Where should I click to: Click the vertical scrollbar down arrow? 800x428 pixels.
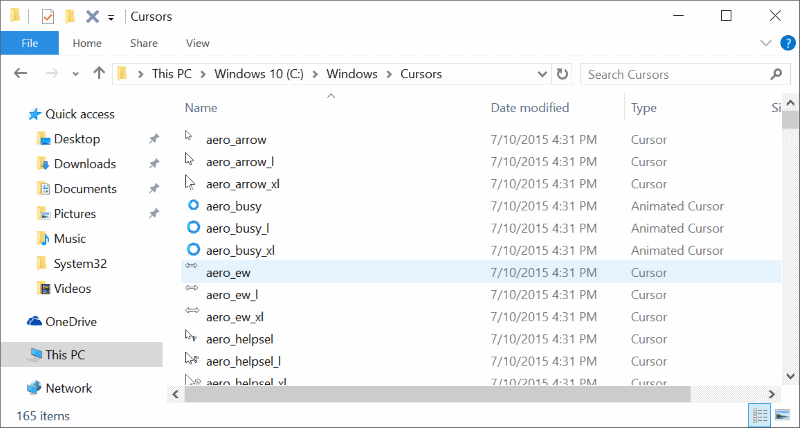click(791, 377)
